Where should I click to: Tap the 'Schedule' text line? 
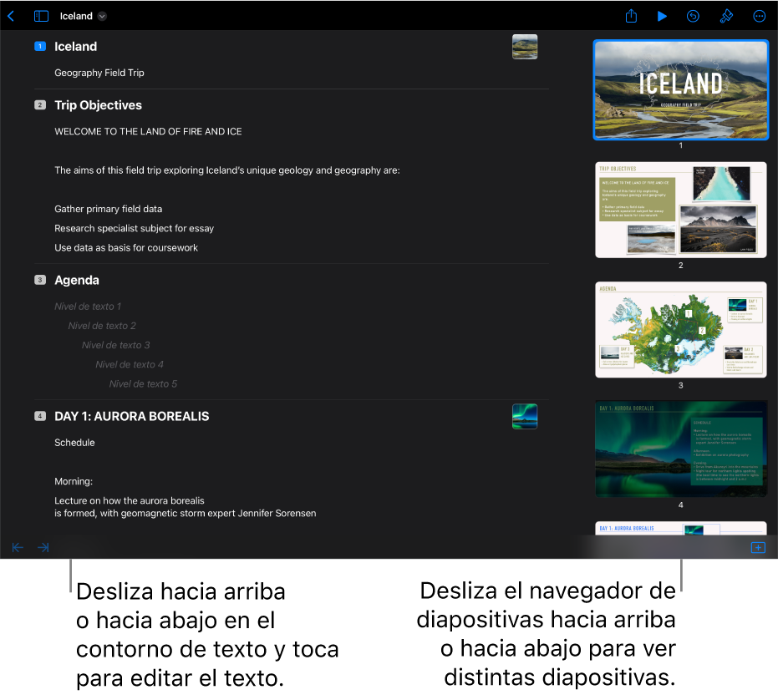[x=74, y=443]
